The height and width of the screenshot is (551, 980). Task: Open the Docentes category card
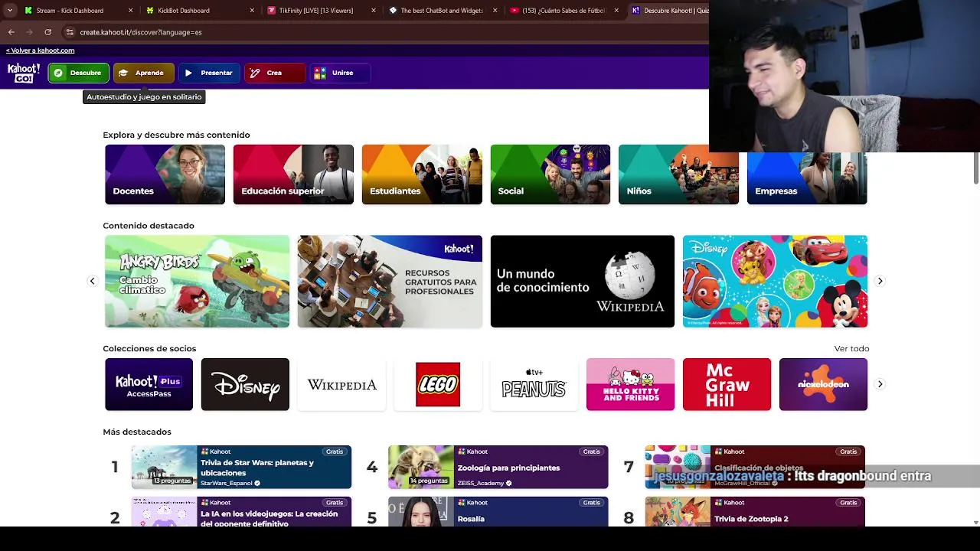[165, 174]
